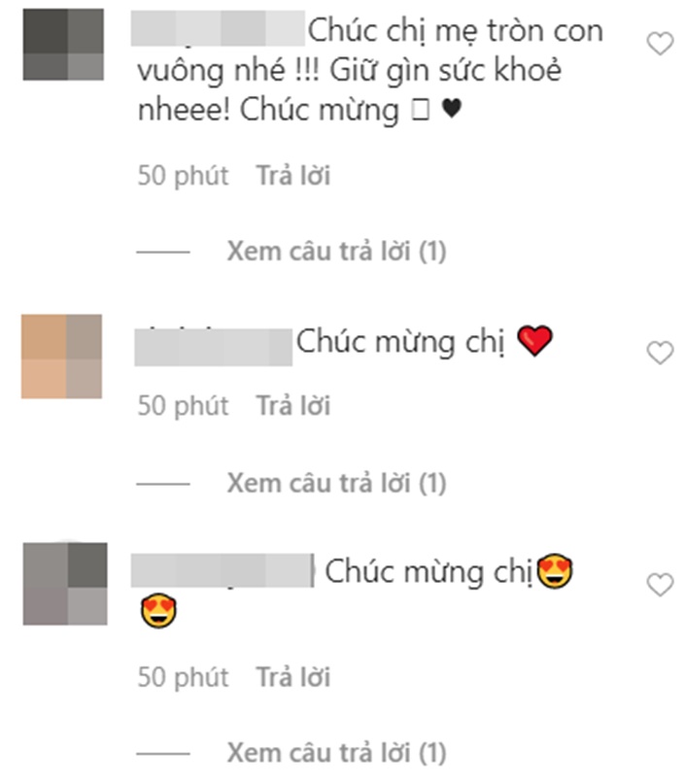Reply to the "mẹ tròn con vuông" comment
The width and height of the screenshot is (685, 784).
point(293,176)
